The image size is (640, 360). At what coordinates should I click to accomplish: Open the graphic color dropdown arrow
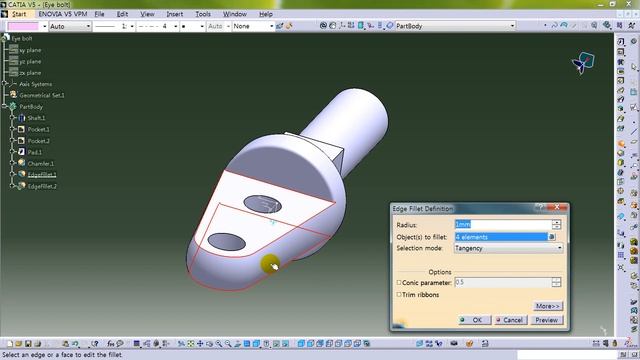point(44,26)
